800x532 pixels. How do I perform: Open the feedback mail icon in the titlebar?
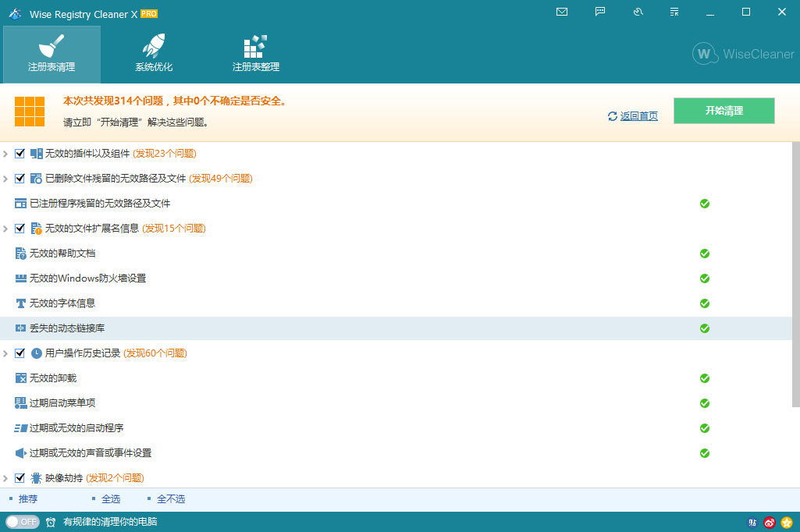pos(561,12)
